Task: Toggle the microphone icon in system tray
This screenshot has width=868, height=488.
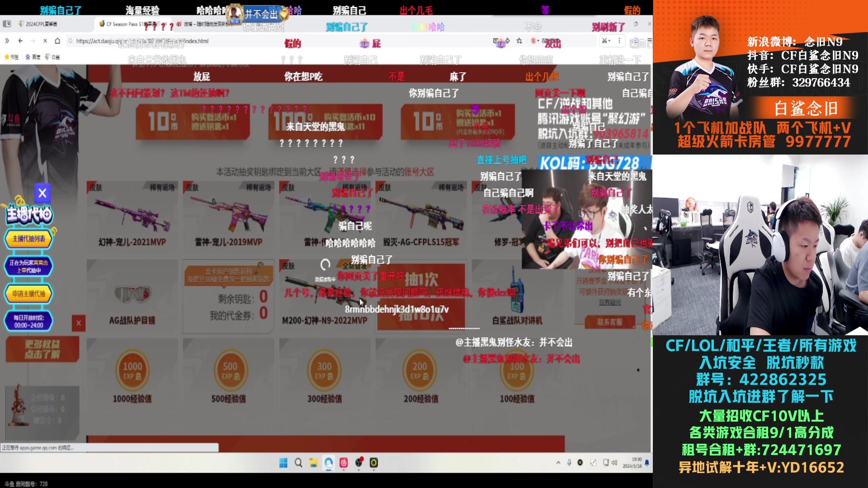Action: (570, 463)
